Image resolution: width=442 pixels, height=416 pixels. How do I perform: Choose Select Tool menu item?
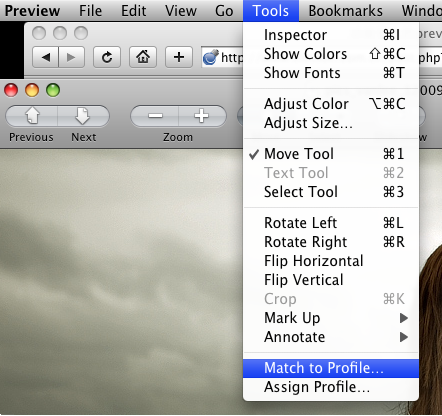click(x=331, y=192)
